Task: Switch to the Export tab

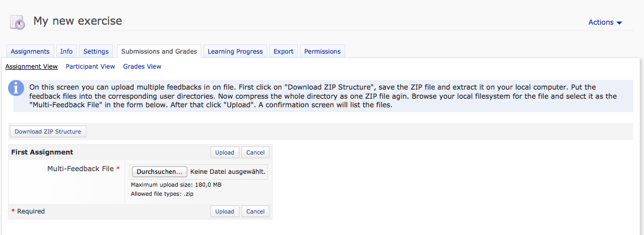Action: click(283, 52)
